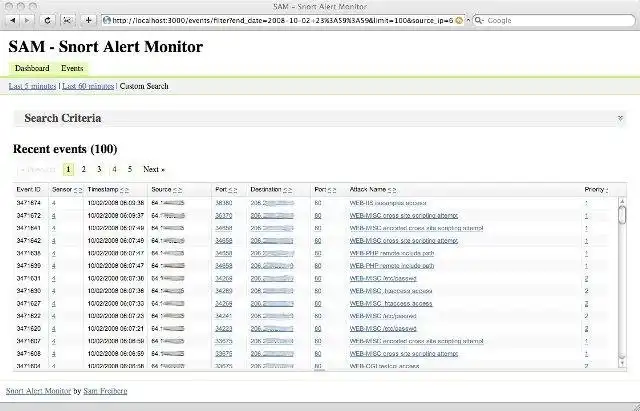Screen dimensions: 640x411
Task: Open the Events tab
Action: click(72, 68)
